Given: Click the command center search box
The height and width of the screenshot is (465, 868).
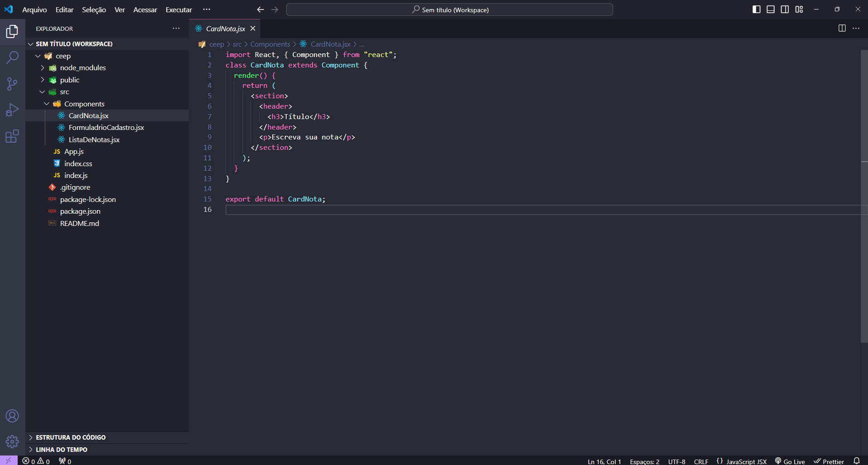Looking at the screenshot, I should (449, 10).
